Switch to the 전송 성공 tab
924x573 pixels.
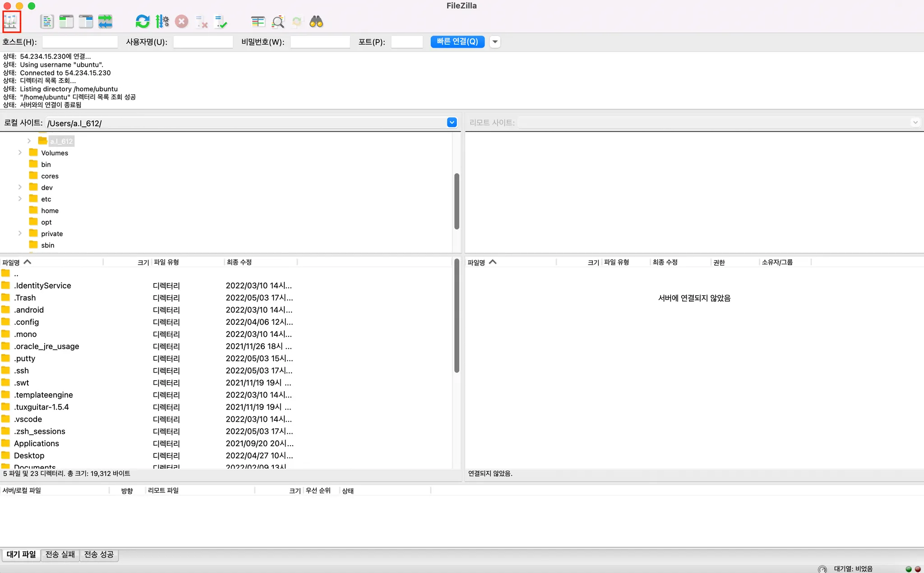click(99, 554)
